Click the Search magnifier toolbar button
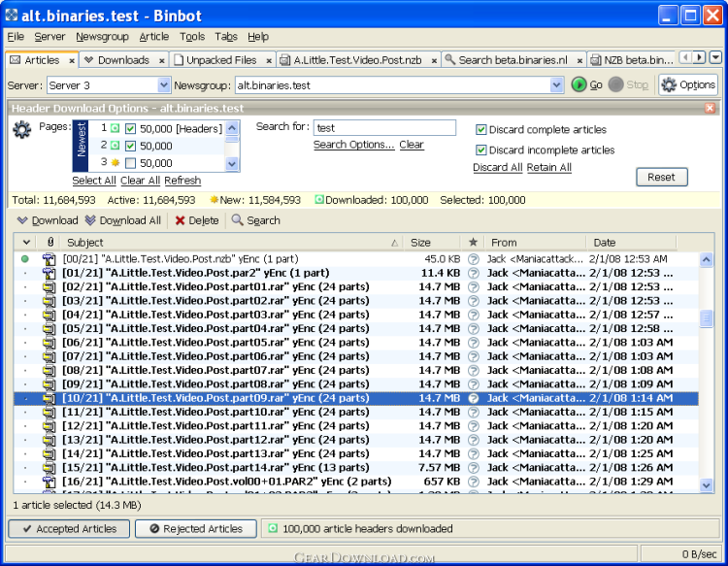The height and width of the screenshot is (566, 728). click(256, 220)
